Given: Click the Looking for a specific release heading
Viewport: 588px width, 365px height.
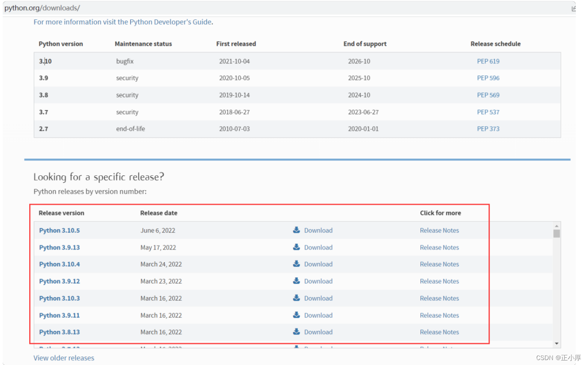Looking at the screenshot, I should tap(99, 177).
